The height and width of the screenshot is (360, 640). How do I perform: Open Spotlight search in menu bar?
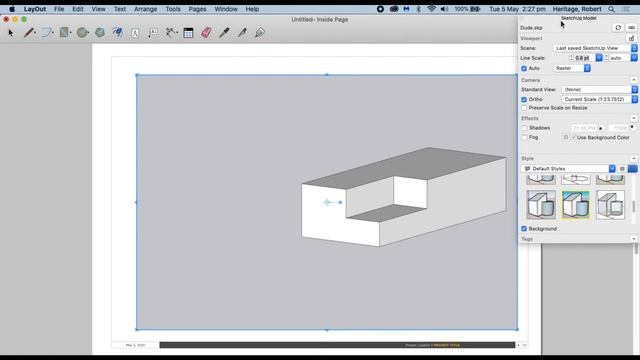(611, 9)
